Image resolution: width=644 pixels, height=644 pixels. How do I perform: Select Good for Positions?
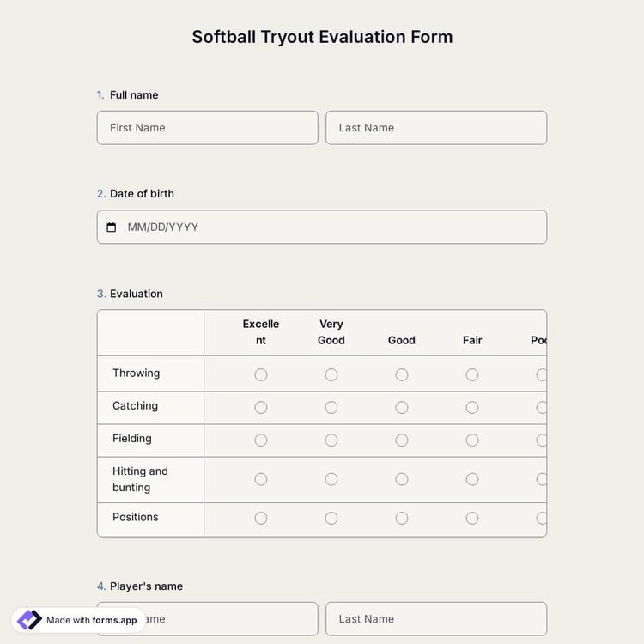(402, 518)
